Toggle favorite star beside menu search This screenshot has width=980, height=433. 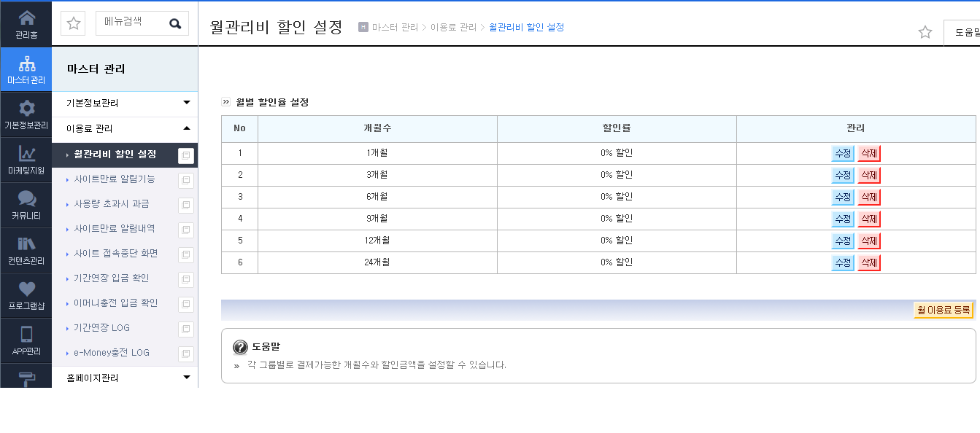(x=74, y=23)
